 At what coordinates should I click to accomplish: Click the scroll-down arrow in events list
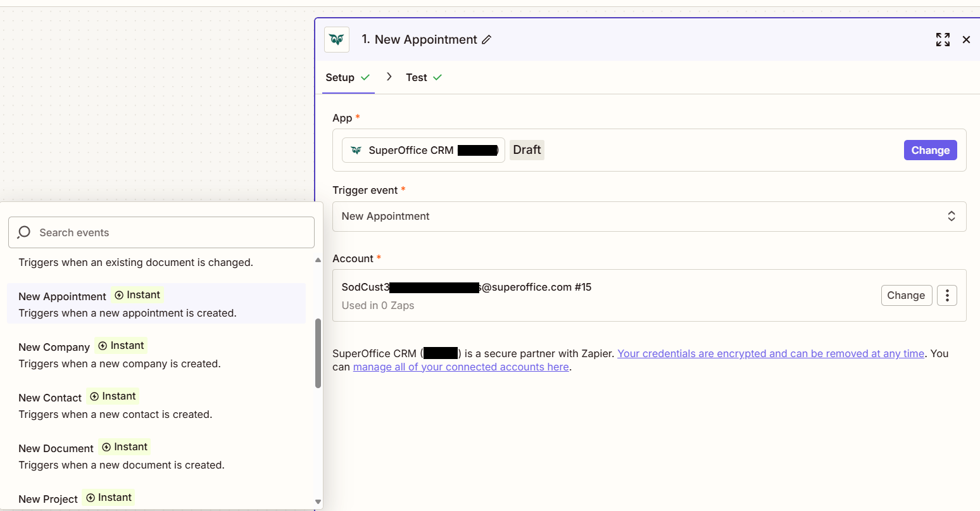[x=317, y=502]
